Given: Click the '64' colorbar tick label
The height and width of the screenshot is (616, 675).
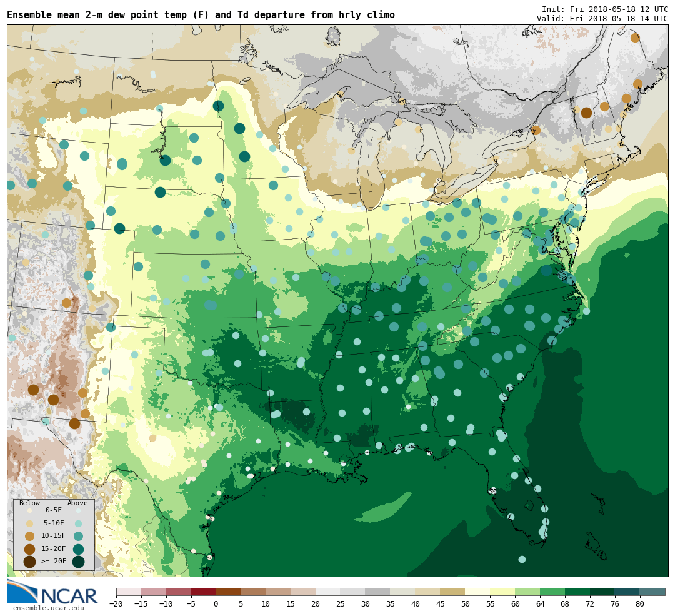Looking at the screenshot, I should pyautogui.click(x=541, y=604).
